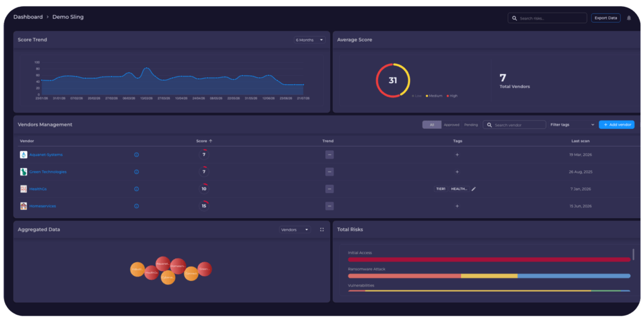The width and height of the screenshot is (644, 320).
Task: Click the Add vendor button
Action: point(616,124)
